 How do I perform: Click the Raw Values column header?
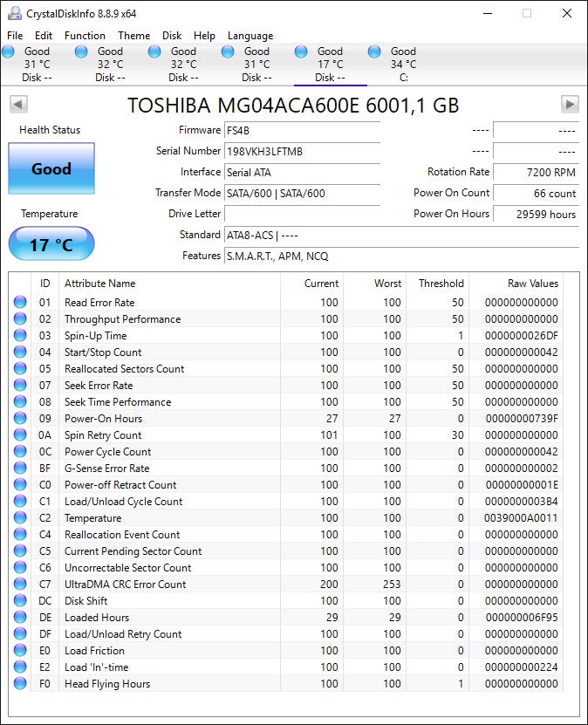coord(532,284)
